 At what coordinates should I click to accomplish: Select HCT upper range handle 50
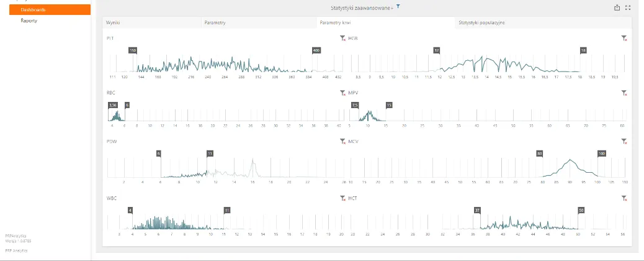coord(581,211)
